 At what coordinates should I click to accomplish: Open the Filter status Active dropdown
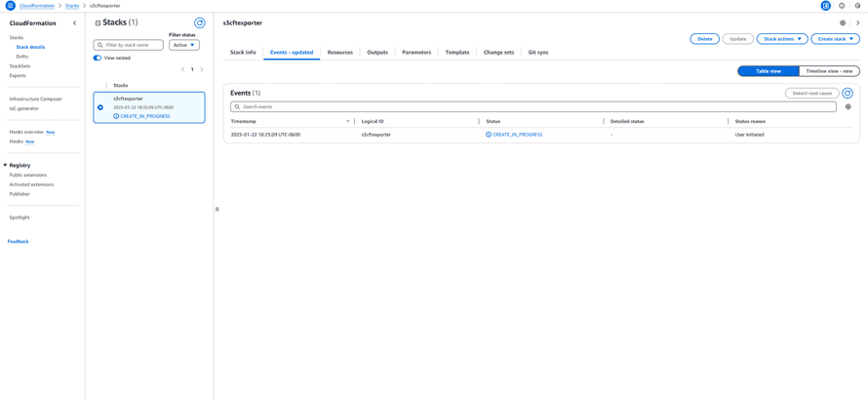pyautogui.click(x=183, y=45)
